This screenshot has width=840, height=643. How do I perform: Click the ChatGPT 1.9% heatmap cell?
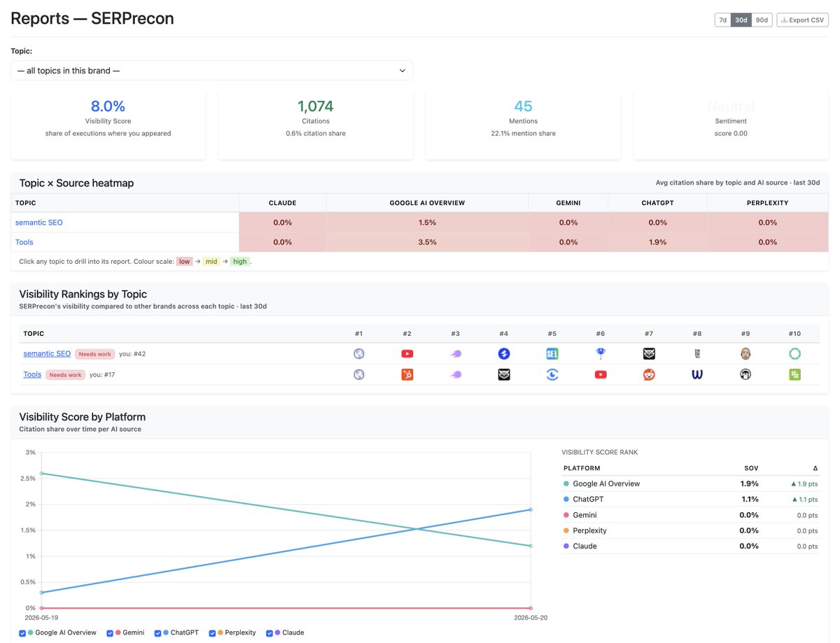coord(657,242)
